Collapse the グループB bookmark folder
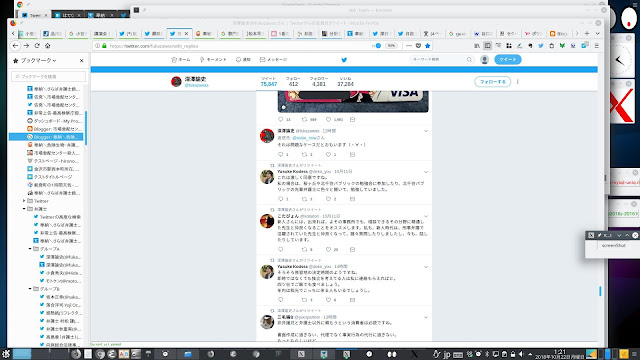640x360 pixels. click(30, 289)
